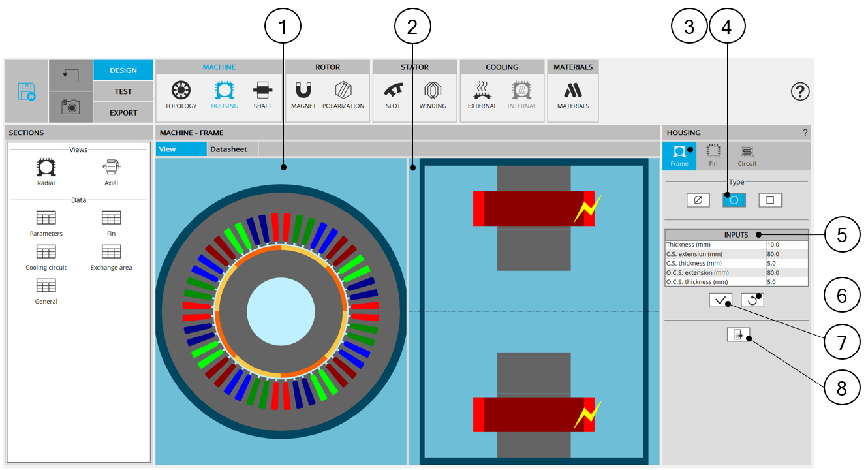Click the Thickness (mm) value field
Image resolution: width=868 pixels, height=470 pixels.
[786, 245]
